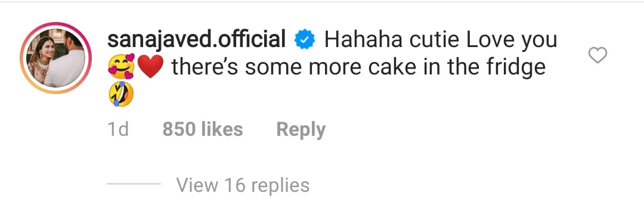This screenshot has height=224, width=644.
Task: Tap the red heart emoji
Action: click(150, 67)
